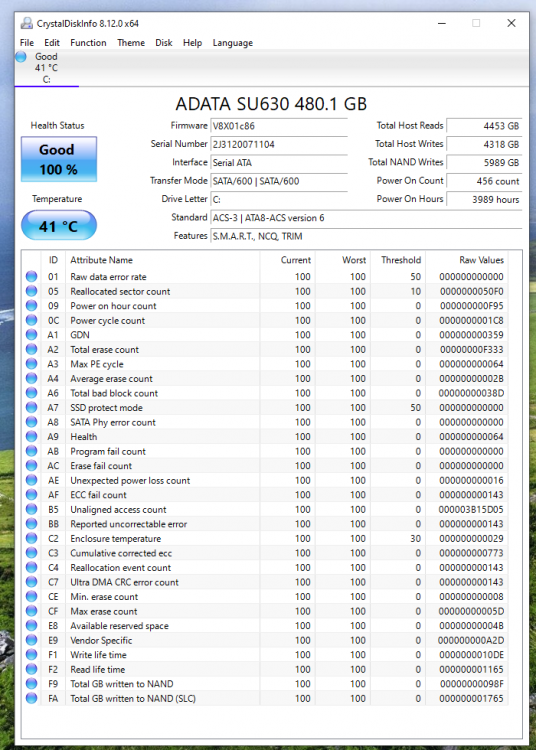This screenshot has height=750, width=536.
Task: Click the status circle for Enclosure temperature row
Action: tap(32, 538)
